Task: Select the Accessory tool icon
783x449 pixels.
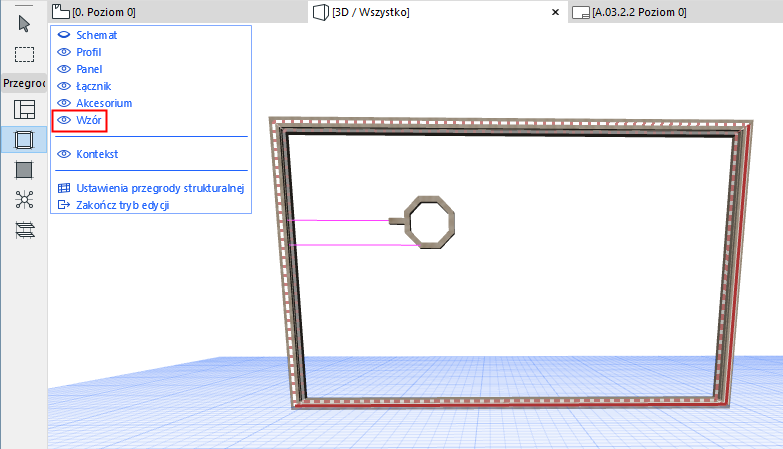Action: [x=24, y=230]
